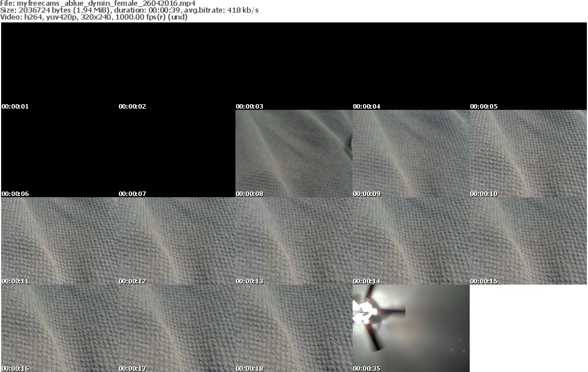The width and height of the screenshot is (588, 372).
Task: Open the fabric thumbnail at 00:00:12
Action: tap(177, 241)
